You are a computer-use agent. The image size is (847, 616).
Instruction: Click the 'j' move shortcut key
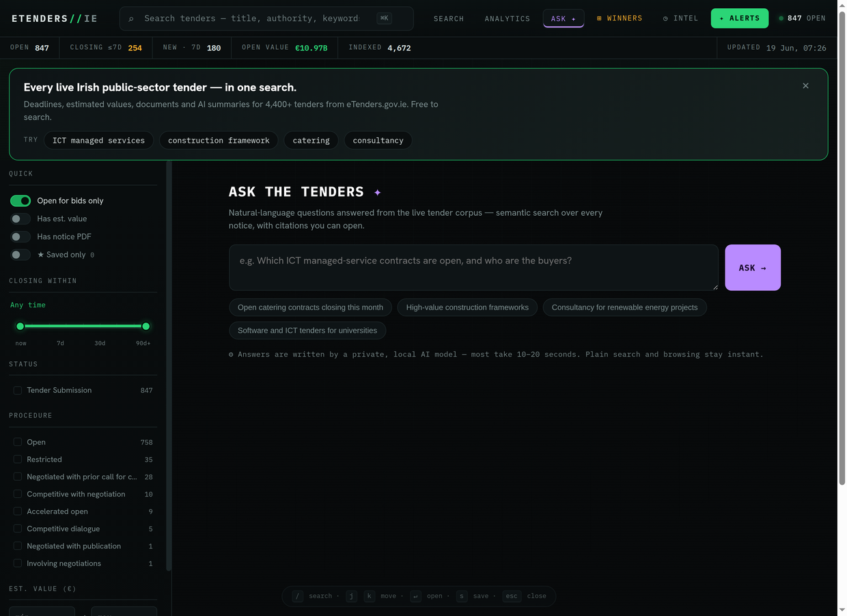(x=352, y=596)
